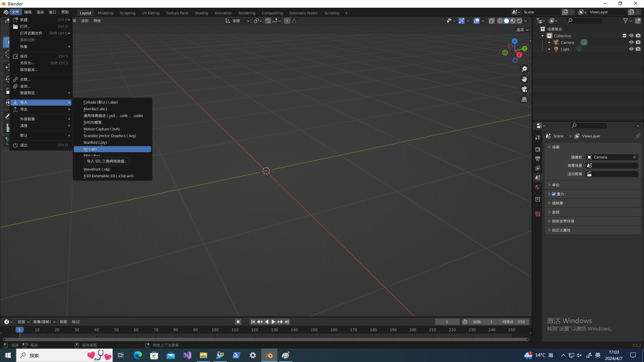Screen dimensions: 644x362
Task: Pin the properties editor context
Action: 638,136
